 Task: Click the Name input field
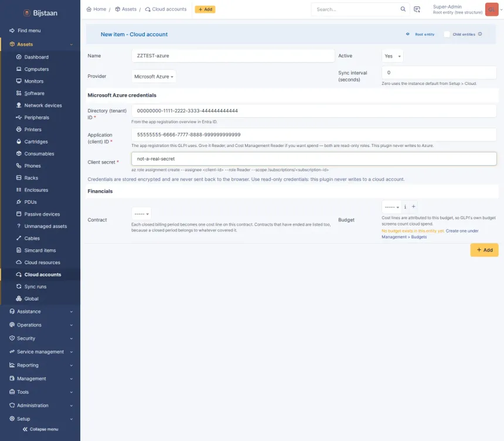[233, 56]
